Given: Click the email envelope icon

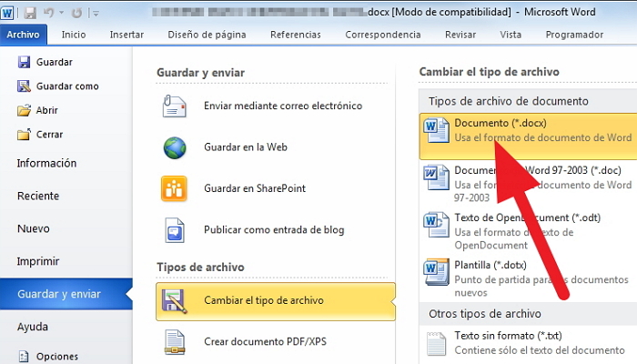Looking at the screenshot, I should click(175, 106).
